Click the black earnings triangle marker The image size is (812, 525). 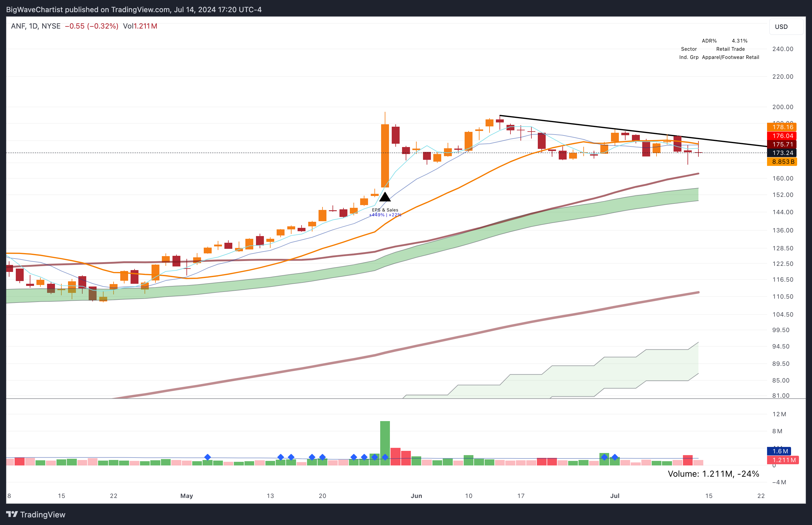(x=385, y=197)
